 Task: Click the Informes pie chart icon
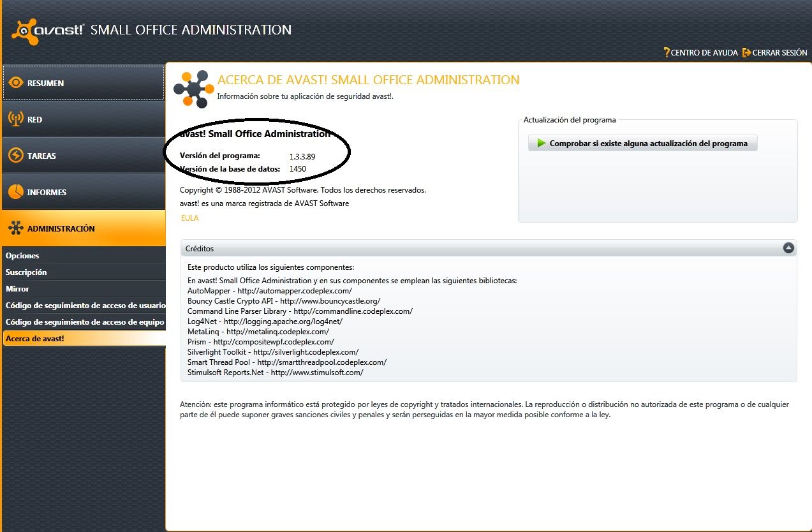click(16, 192)
